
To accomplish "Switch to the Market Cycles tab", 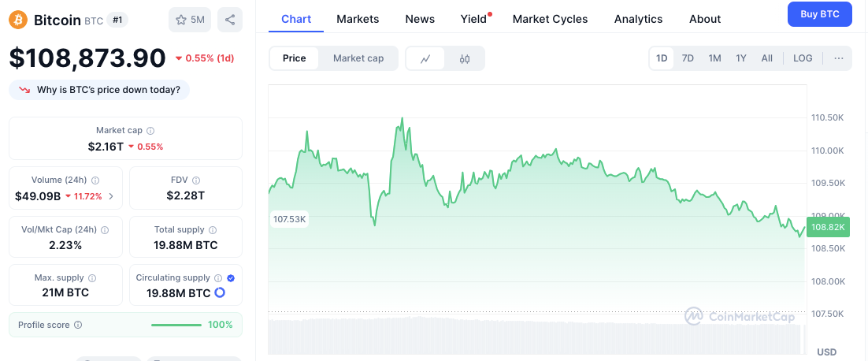I will click(x=551, y=19).
